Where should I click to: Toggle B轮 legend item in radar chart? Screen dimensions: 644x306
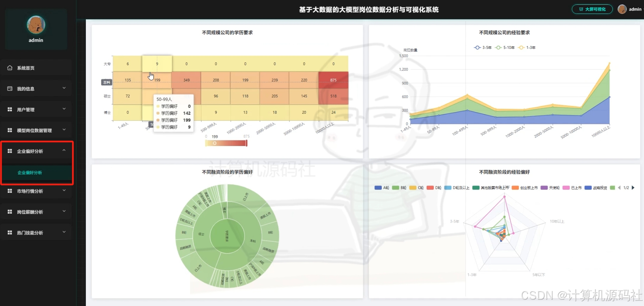click(x=399, y=188)
